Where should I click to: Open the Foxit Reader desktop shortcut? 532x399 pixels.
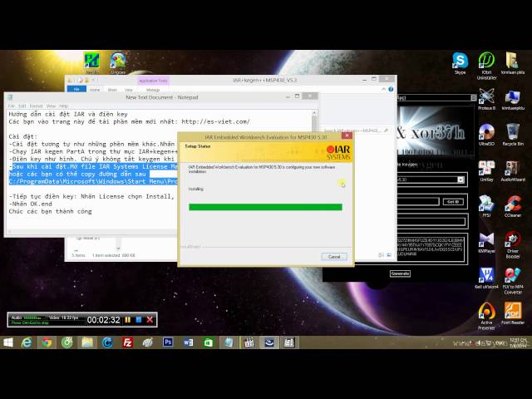(513, 313)
